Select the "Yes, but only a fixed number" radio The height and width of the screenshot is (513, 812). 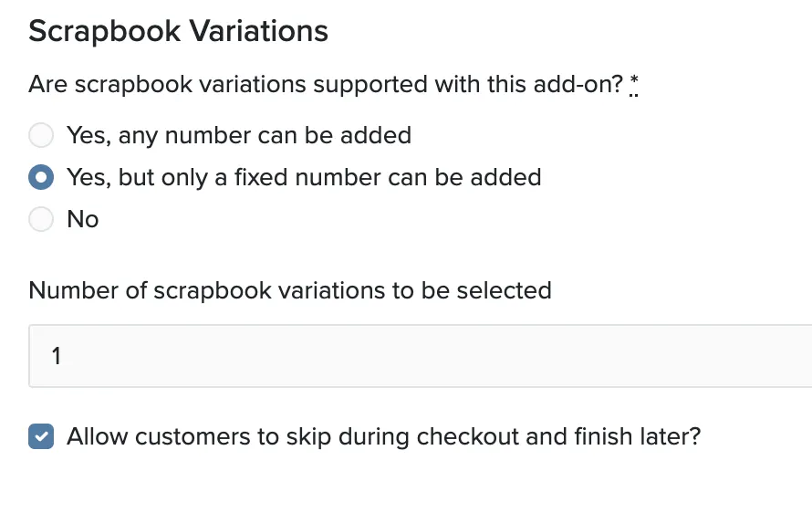41,177
